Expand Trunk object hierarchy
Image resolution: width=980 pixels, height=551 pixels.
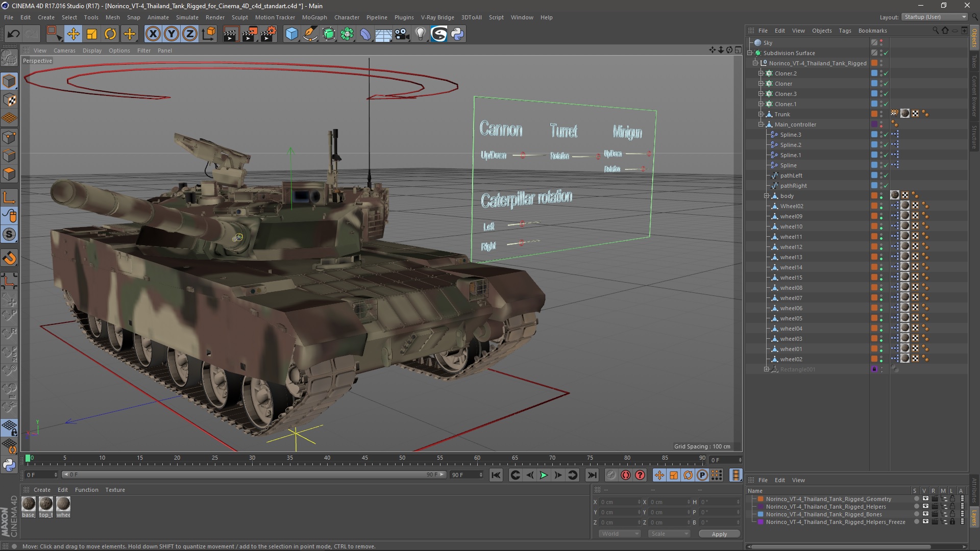tap(761, 114)
